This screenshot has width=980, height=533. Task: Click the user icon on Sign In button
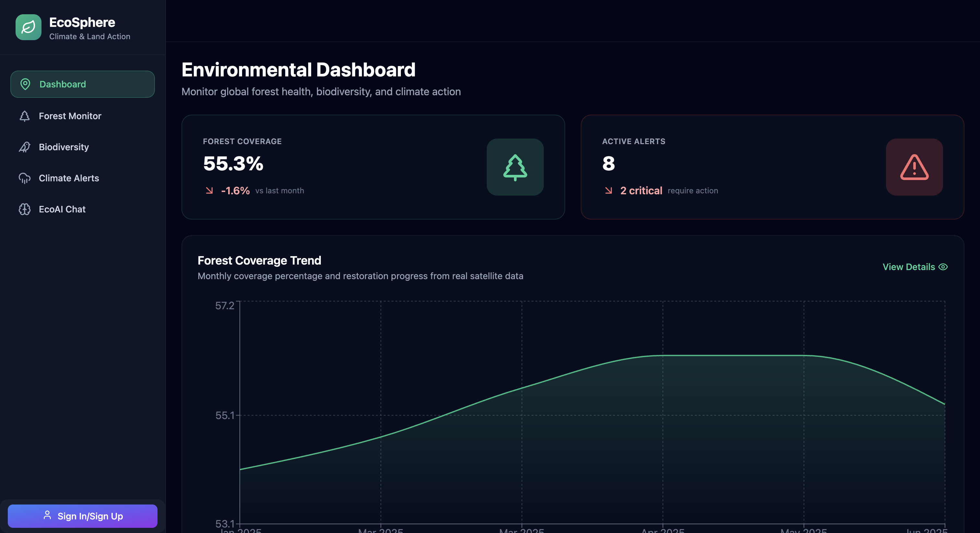(47, 515)
